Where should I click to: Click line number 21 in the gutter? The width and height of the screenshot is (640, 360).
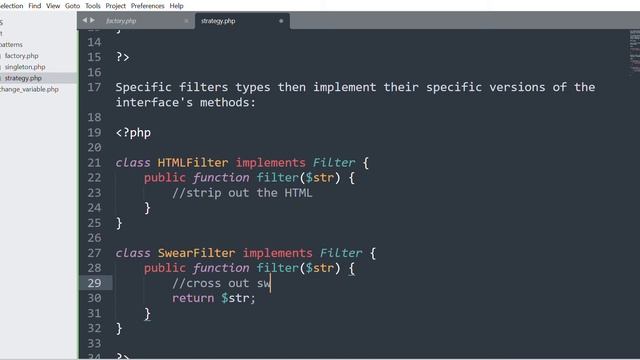click(x=94, y=162)
